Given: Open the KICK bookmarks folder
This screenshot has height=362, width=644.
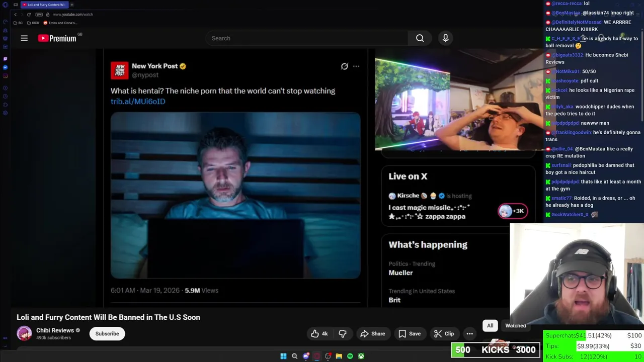Looking at the screenshot, I should point(33,23).
